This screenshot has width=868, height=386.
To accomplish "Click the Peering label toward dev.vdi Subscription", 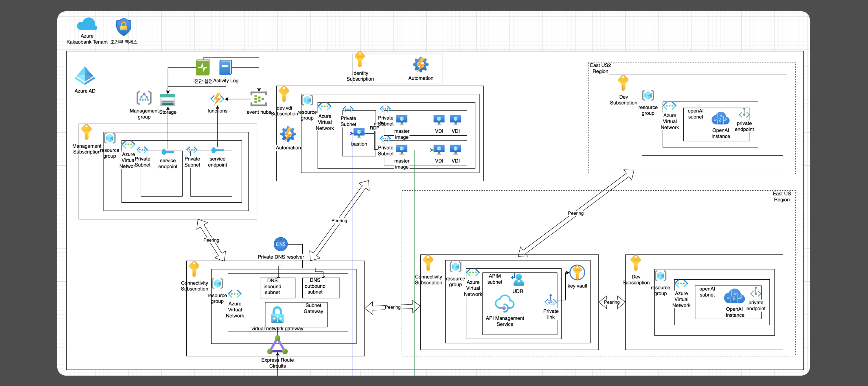I will click(x=339, y=221).
